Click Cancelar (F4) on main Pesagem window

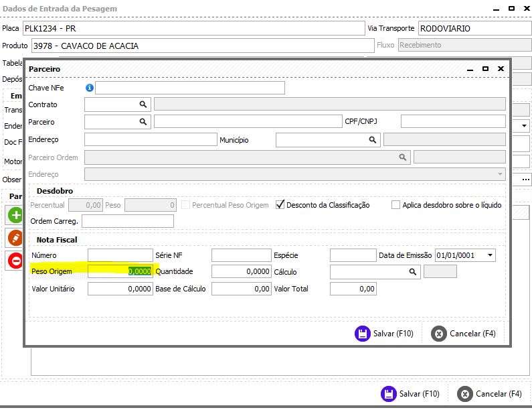490,394
